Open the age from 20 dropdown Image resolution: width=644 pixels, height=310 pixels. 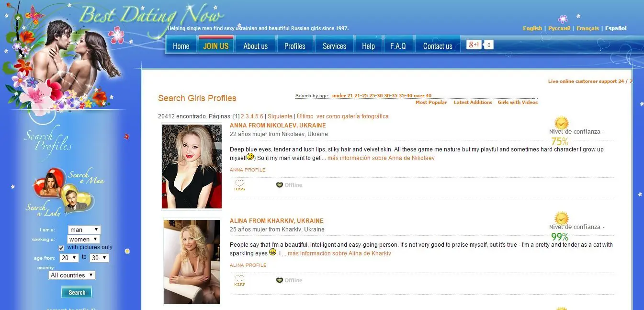pyautogui.click(x=69, y=258)
